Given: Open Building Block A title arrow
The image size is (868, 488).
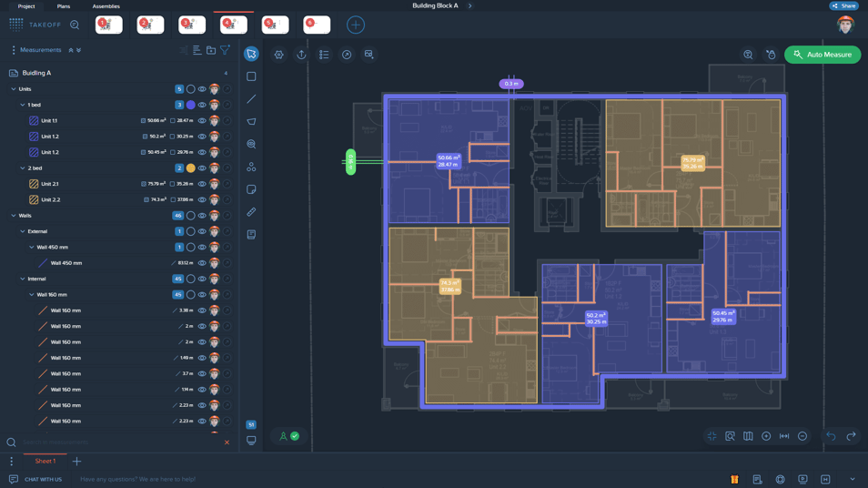Looking at the screenshot, I should [x=470, y=5].
